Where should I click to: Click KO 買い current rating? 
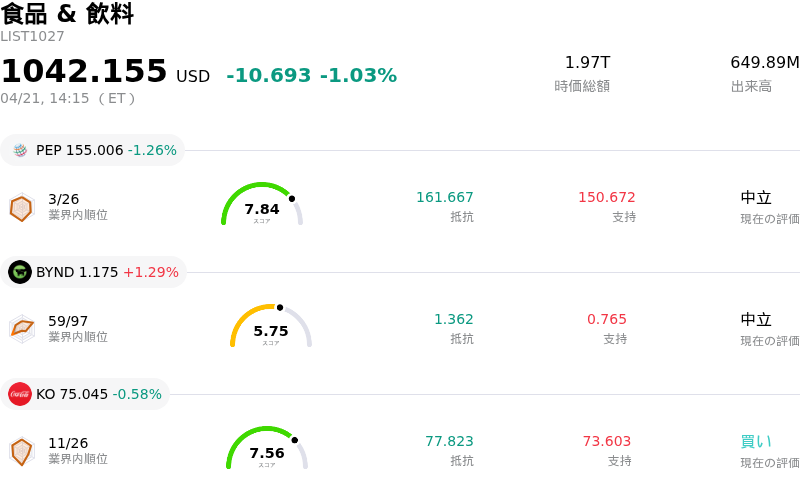coord(756,441)
